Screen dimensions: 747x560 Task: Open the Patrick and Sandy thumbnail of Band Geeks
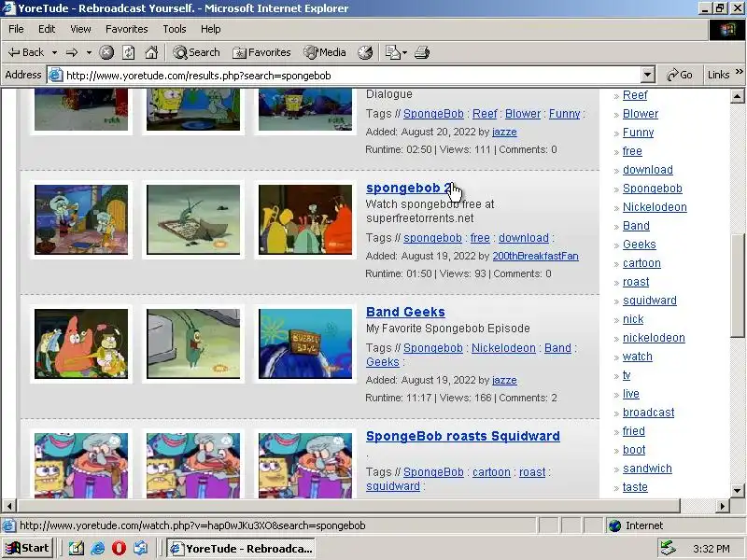coord(81,343)
